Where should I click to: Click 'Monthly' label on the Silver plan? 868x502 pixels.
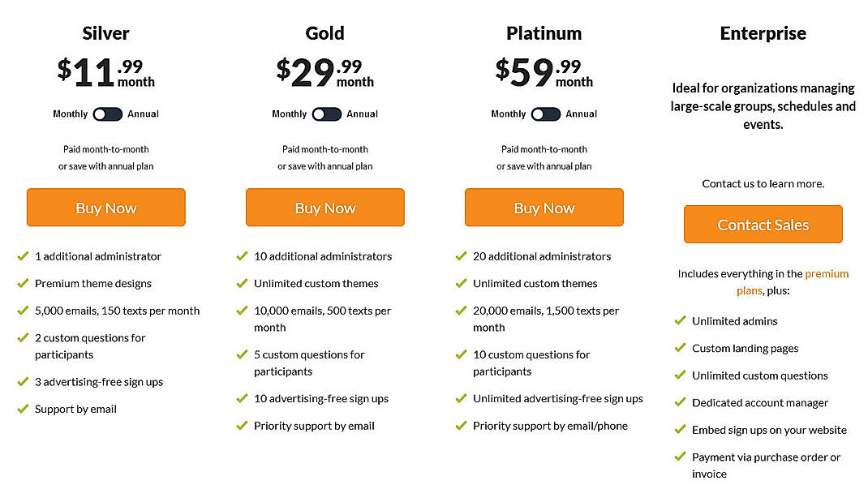click(x=71, y=114)
